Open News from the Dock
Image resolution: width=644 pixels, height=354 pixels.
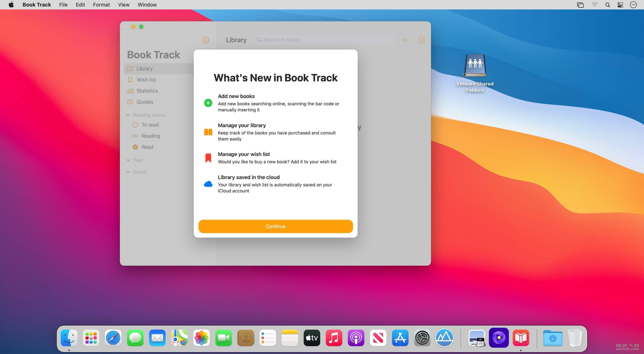378,338
